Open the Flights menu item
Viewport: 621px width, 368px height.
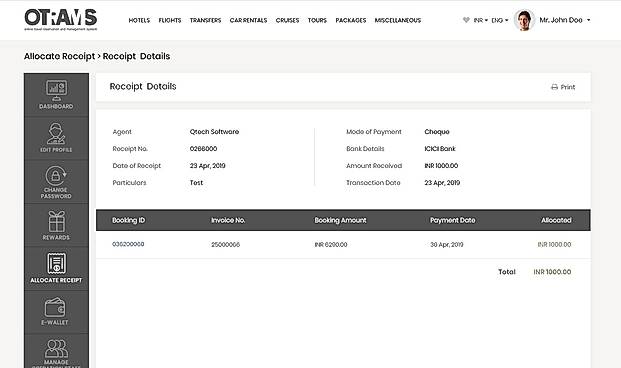(x=170, y=20)
